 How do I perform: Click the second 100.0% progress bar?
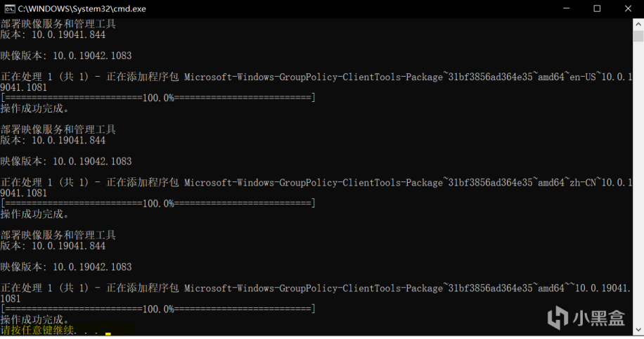click(158, 203)
